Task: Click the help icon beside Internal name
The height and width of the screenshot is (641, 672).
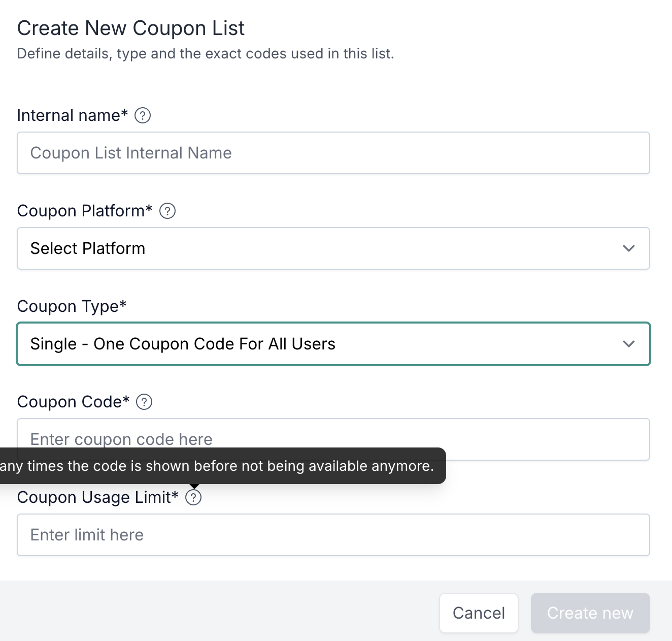Action: (x=143, y=116)
